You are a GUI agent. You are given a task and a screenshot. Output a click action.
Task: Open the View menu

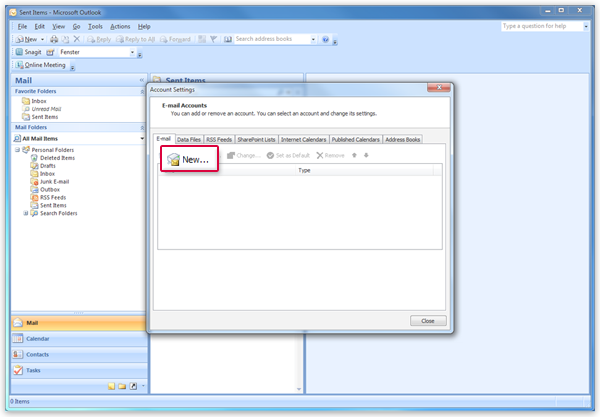[59, 26]
